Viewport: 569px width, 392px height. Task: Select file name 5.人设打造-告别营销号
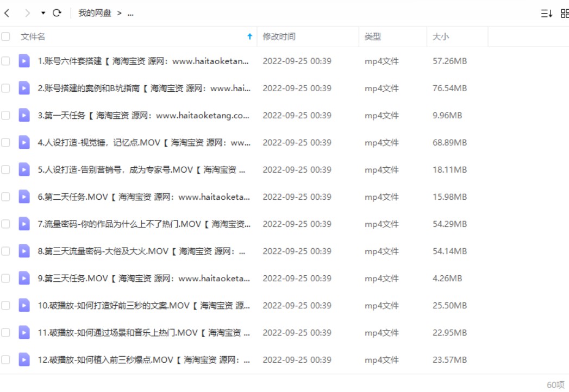tap(141, 170)
